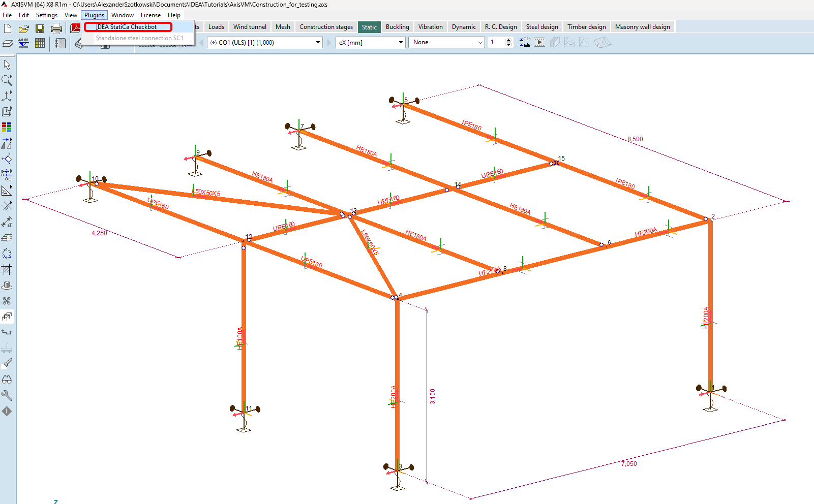Open the view axes tool
Screen dimensions: 814x504
[x=7, y=96]
